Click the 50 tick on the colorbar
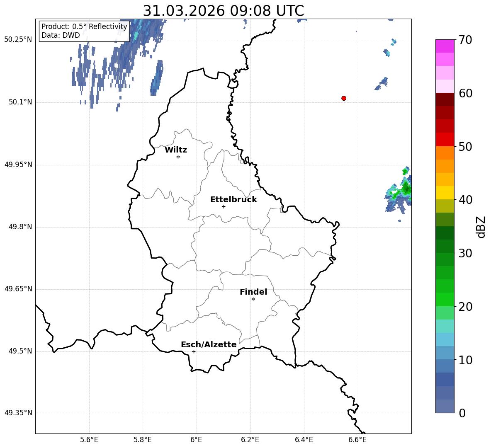 point(465,146)
